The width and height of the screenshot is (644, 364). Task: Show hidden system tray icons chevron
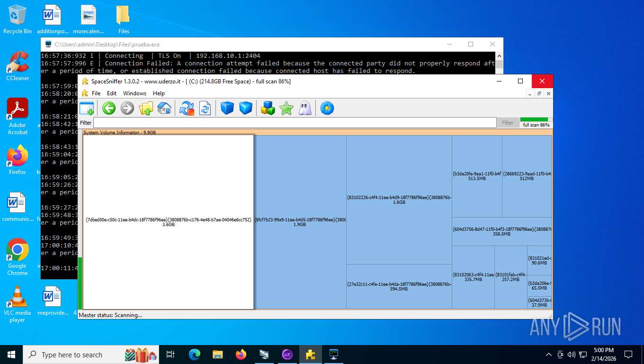pos(549,355)
